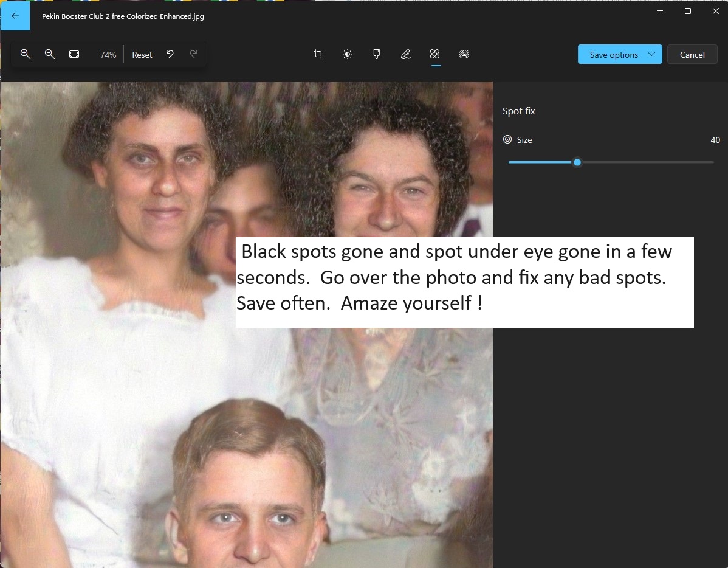The height and width of the screenshot is (568, 728).
Task: Fit the photo to the window
Action: (74, 54)
